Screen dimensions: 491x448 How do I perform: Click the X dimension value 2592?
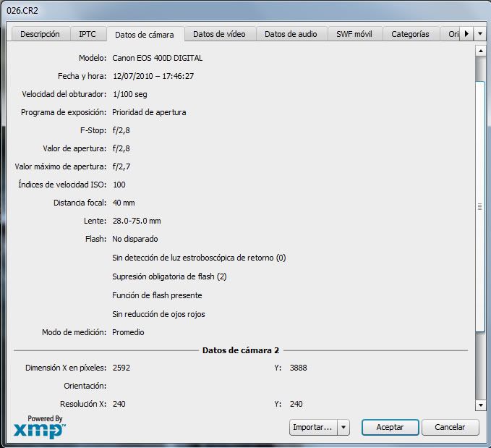coord(121,368)
